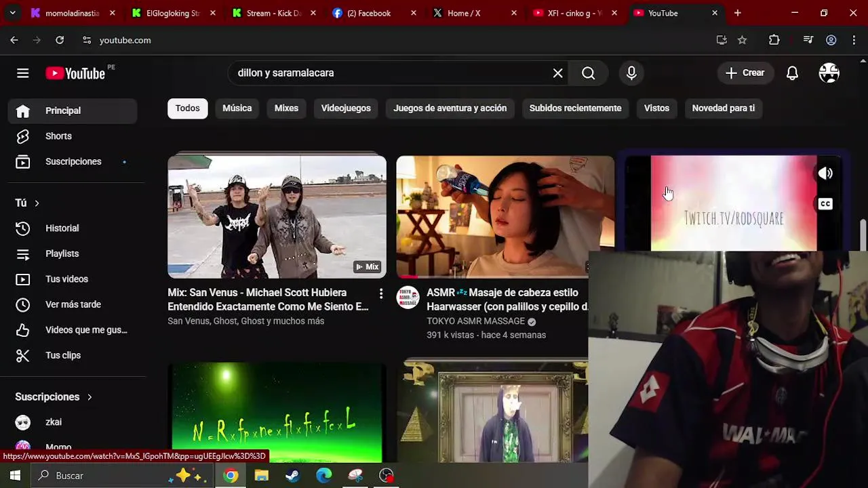The width and height of the screenshot is (868, 488).
Task: Reload the page
Action: tap(60, 40)
